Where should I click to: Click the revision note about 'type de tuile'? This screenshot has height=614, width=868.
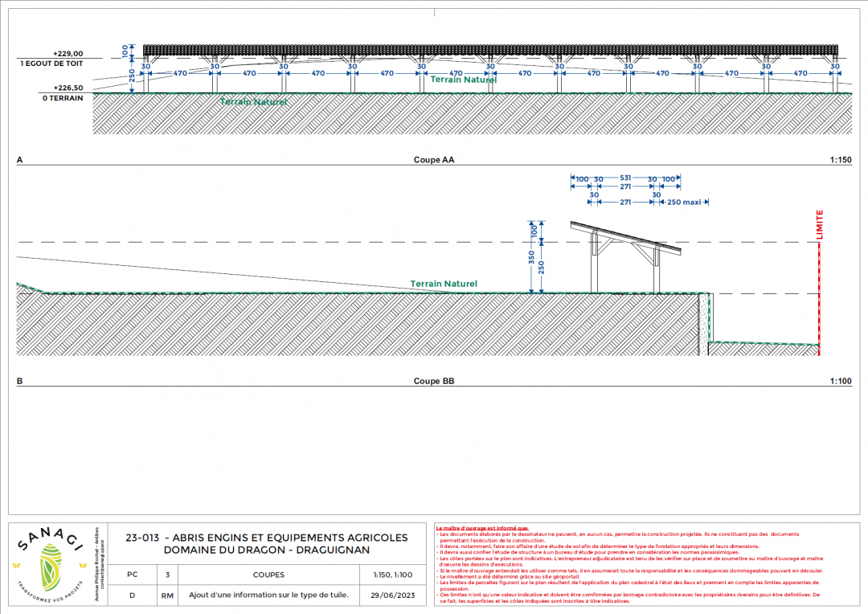pyautogui.click(x=268, y=596)
